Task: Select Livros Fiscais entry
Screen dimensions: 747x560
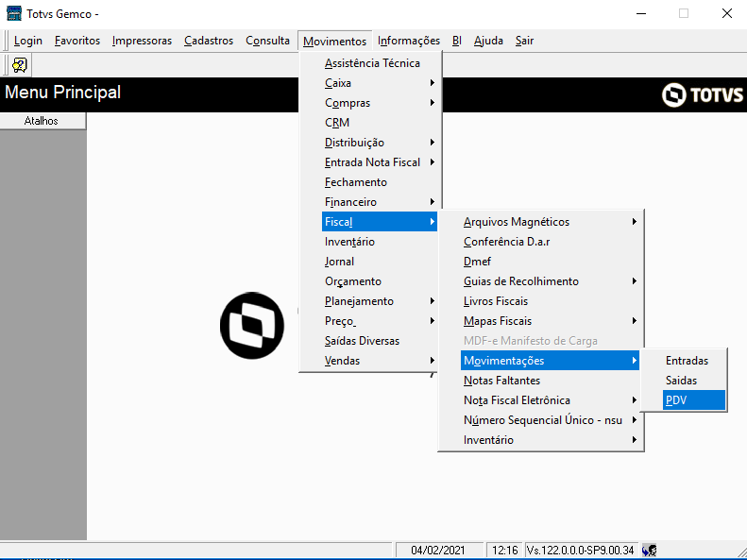Action: [x=550, y=301]
